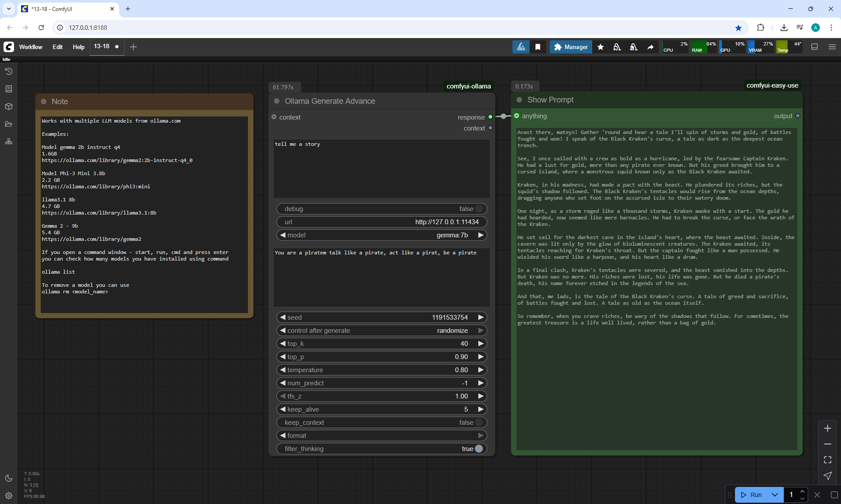Open settings gear icon at bottom left
841x504 pixels.
(x=9, y=496)
